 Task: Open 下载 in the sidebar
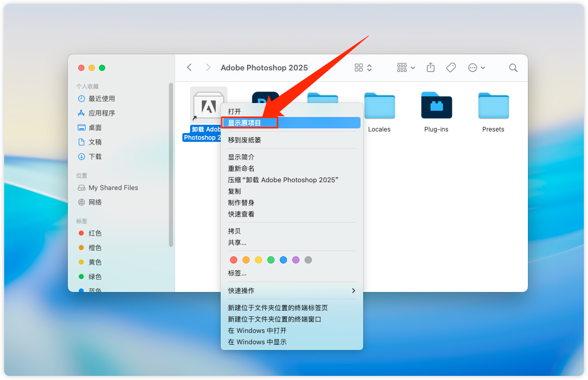coord(95,156)
